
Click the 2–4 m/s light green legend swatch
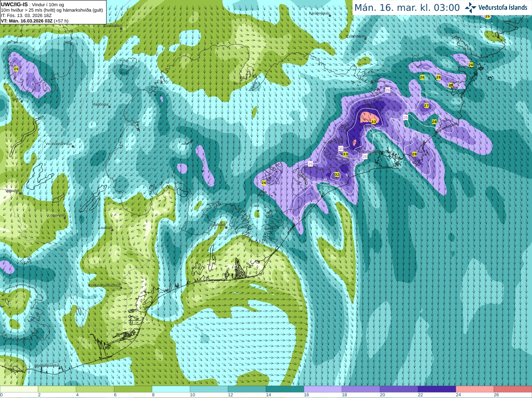(57, 389)
